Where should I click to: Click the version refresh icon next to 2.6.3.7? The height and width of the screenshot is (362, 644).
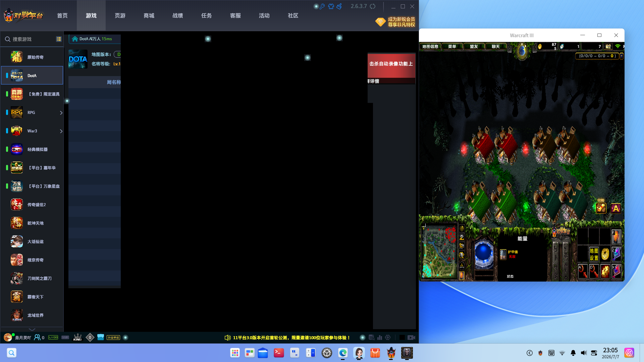373,6
